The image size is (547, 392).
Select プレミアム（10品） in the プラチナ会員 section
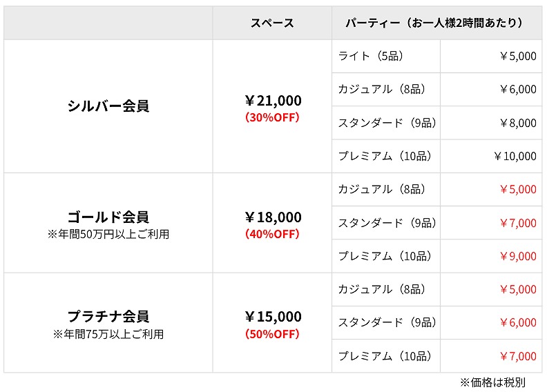pos(385,356)
